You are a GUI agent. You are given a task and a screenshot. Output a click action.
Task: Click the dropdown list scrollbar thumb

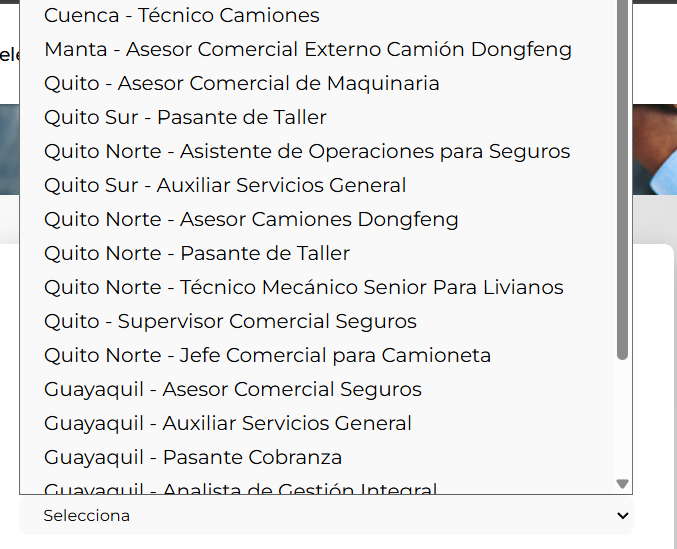[622, 180]
